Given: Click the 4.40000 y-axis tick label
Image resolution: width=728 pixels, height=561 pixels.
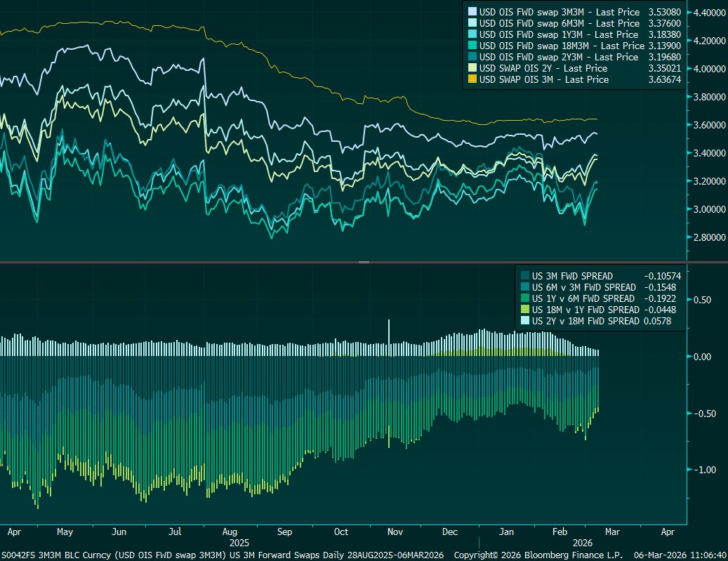Looking at the screenshot, I should (710, 13).
